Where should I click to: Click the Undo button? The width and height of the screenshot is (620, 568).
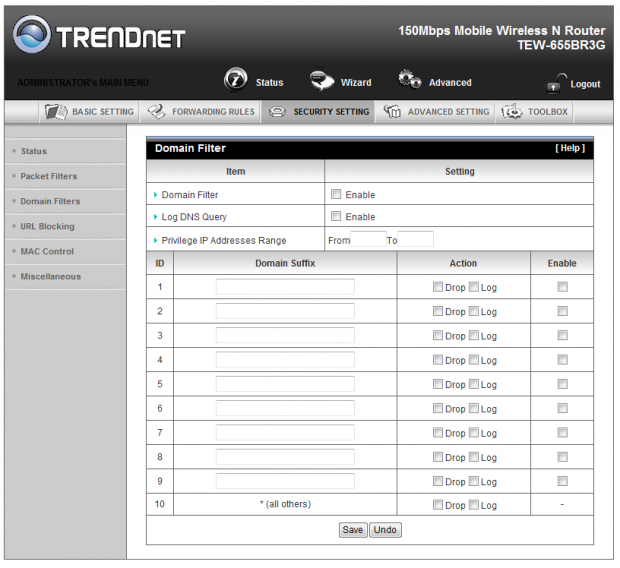(385, 530)
